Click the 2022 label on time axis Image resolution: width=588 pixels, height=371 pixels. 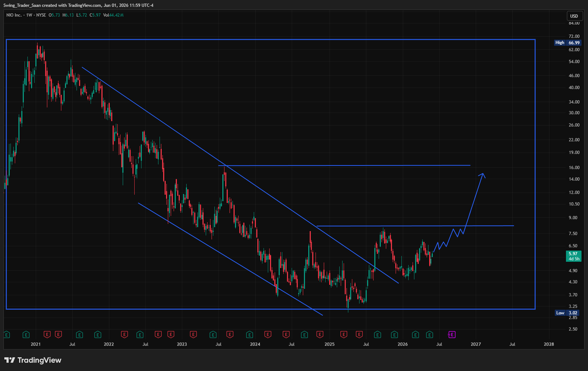[x=109, y=345]
